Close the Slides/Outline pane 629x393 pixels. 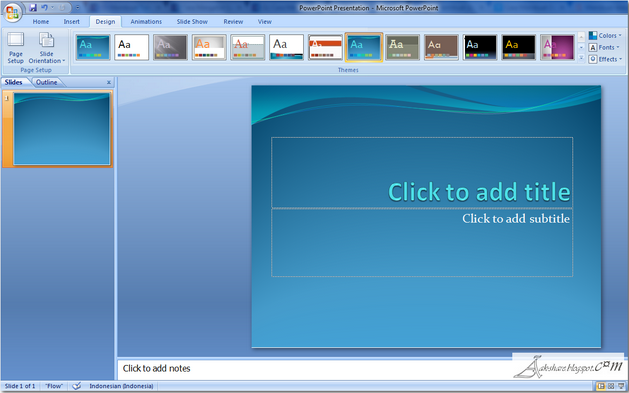coord(109,82)
